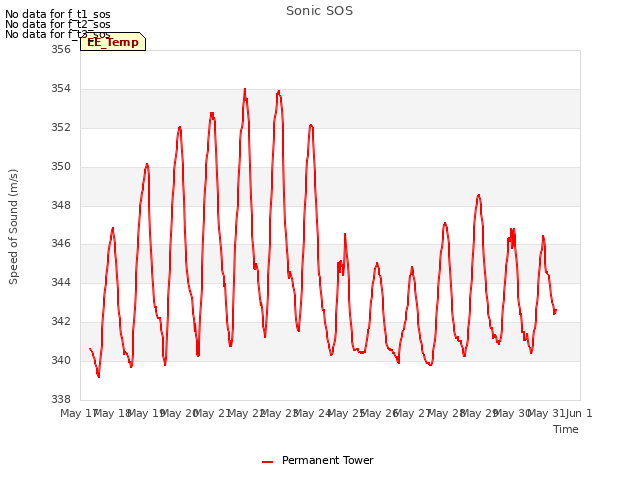Click the 'May 30' x-axis date label
This screenshot has height=480, width=640.
click(x=513, y=413)
